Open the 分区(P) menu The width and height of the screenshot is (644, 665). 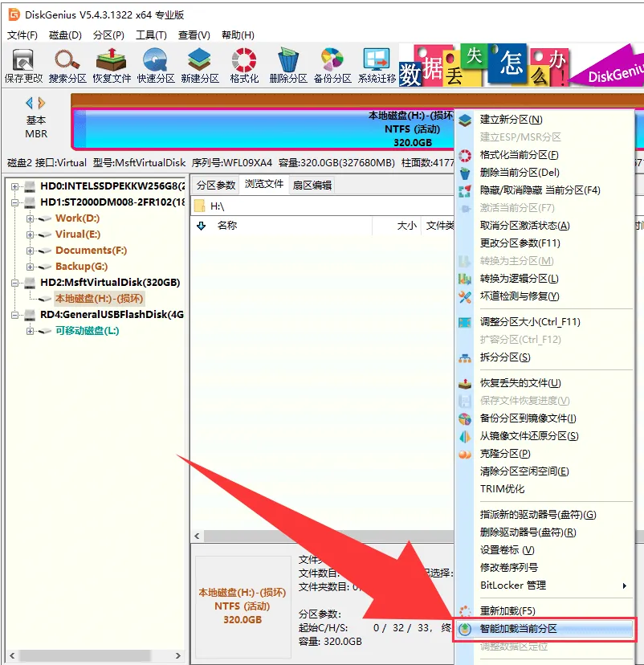click(x=108, y=35)
